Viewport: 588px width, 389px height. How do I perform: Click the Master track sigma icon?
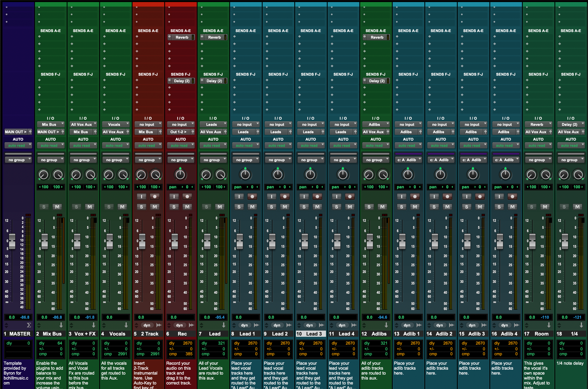pyautogui.click(x=29, y=325)
